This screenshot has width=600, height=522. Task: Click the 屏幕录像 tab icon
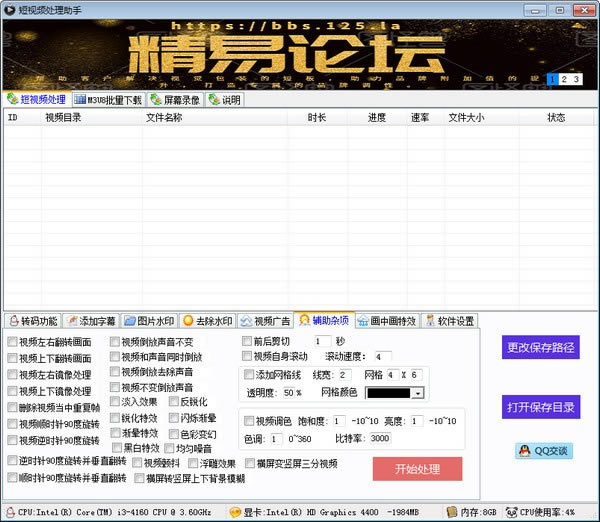pyautogui.click(x=156, y=99)
